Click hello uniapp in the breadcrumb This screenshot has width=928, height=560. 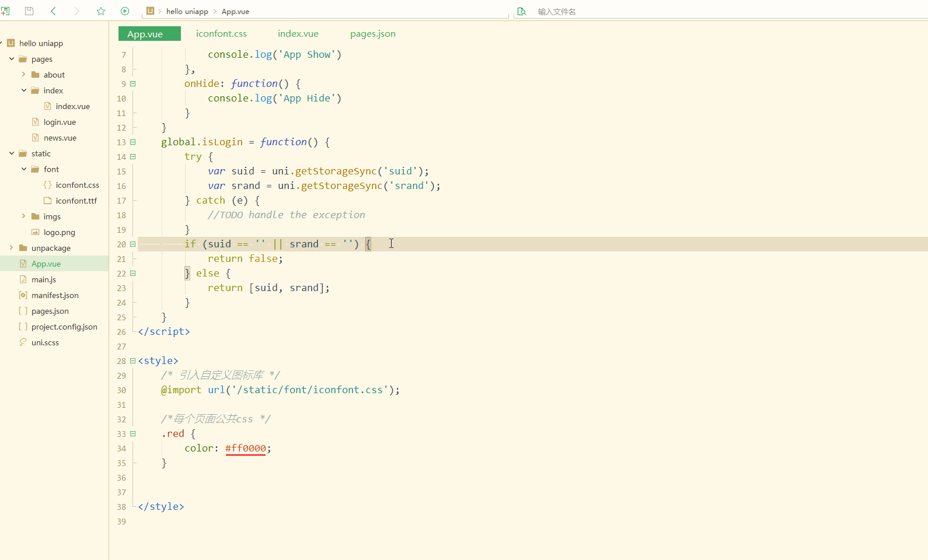[x=187, y=11]
